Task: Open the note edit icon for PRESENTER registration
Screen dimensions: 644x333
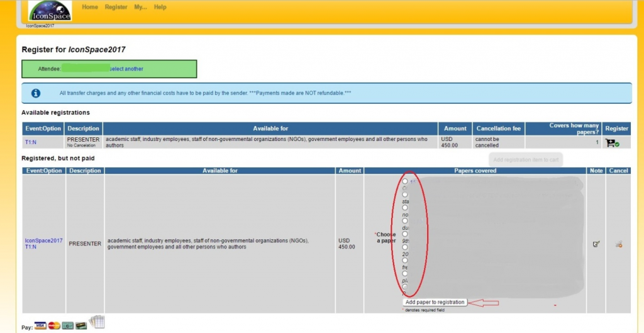Action: (x=596, y=244)
